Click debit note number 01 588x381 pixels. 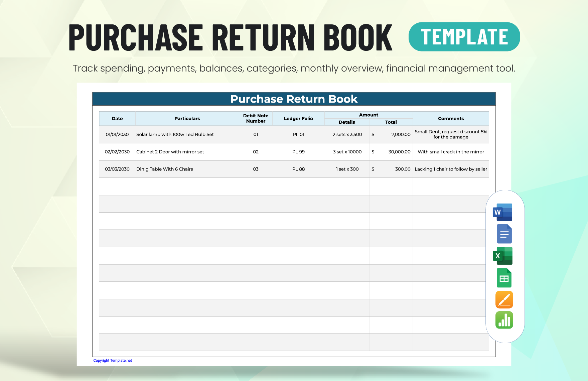point(256,134)
